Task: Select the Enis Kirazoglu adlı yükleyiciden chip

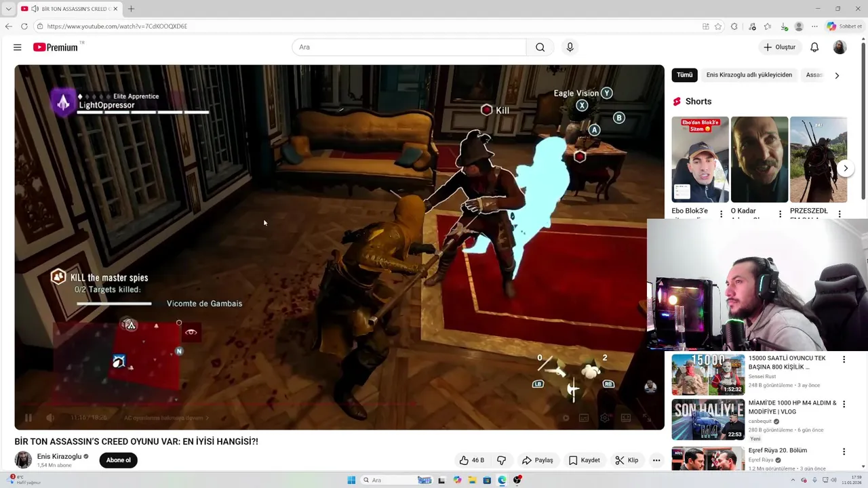Action: pos(749,75)
